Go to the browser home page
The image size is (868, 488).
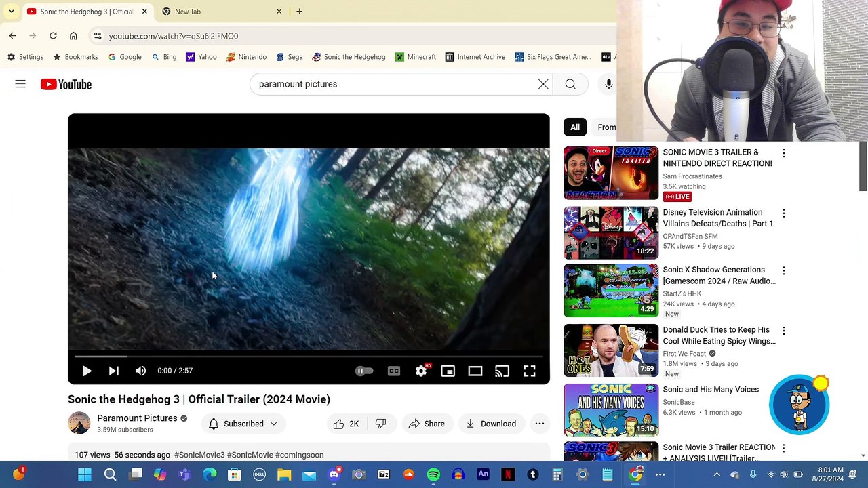click(73, 36)
